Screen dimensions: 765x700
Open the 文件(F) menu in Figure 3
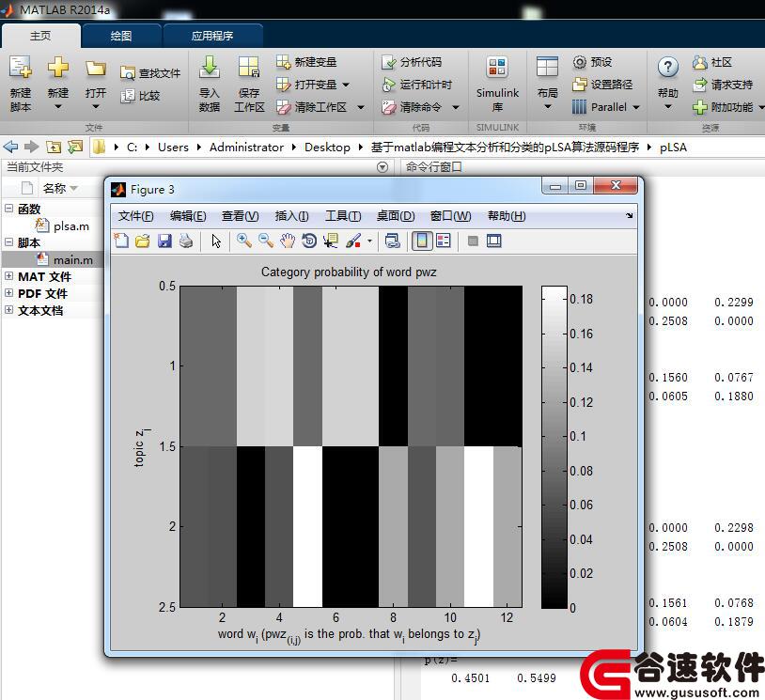coord(135,216)
